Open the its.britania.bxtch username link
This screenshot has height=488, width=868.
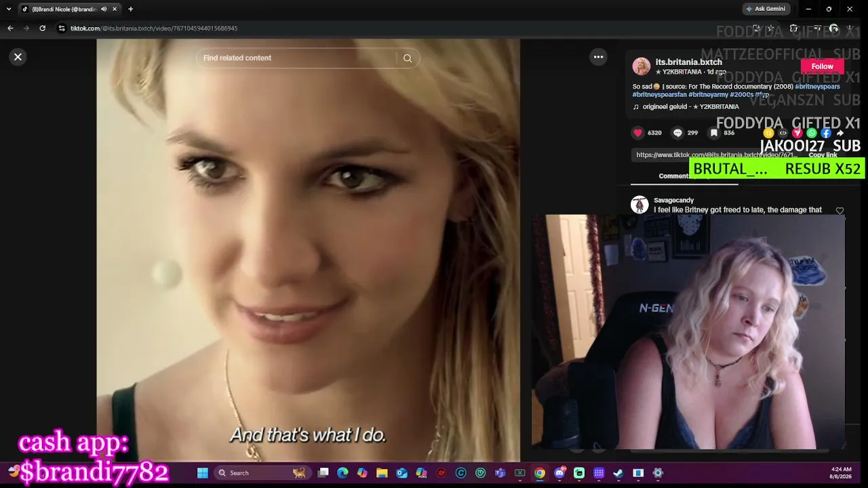point(688,62)
